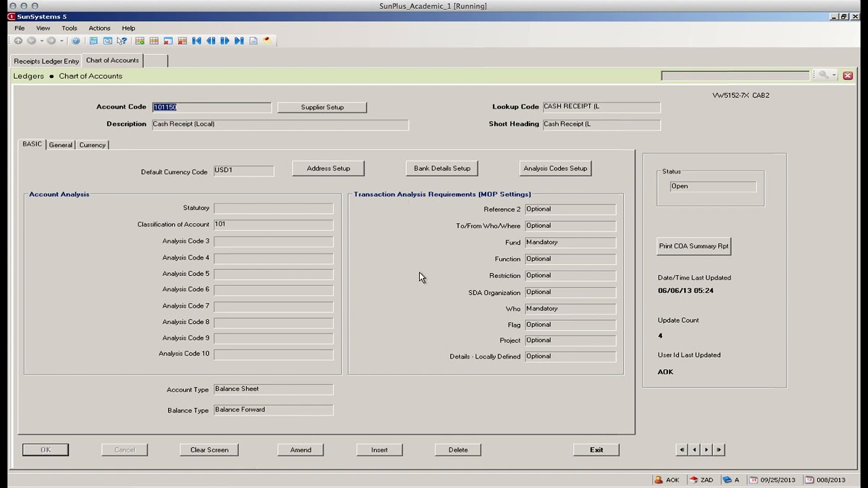This screenshot has width=868, height=488.
Task: Click the Amend button
Action: 301,450
